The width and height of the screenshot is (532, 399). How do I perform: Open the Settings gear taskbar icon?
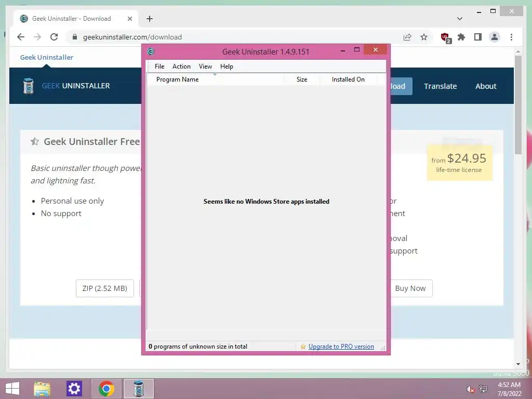(x=74, y=389)
